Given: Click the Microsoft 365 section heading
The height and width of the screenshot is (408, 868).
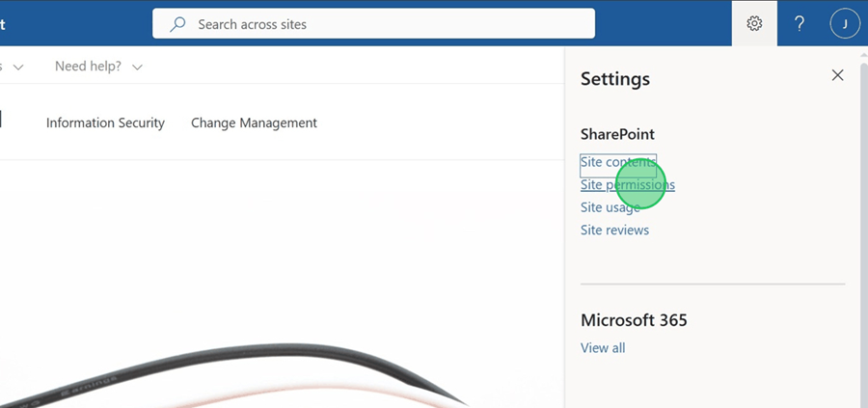Looking at the screenshot, I should pyautogui.click(x=634, y=320).
